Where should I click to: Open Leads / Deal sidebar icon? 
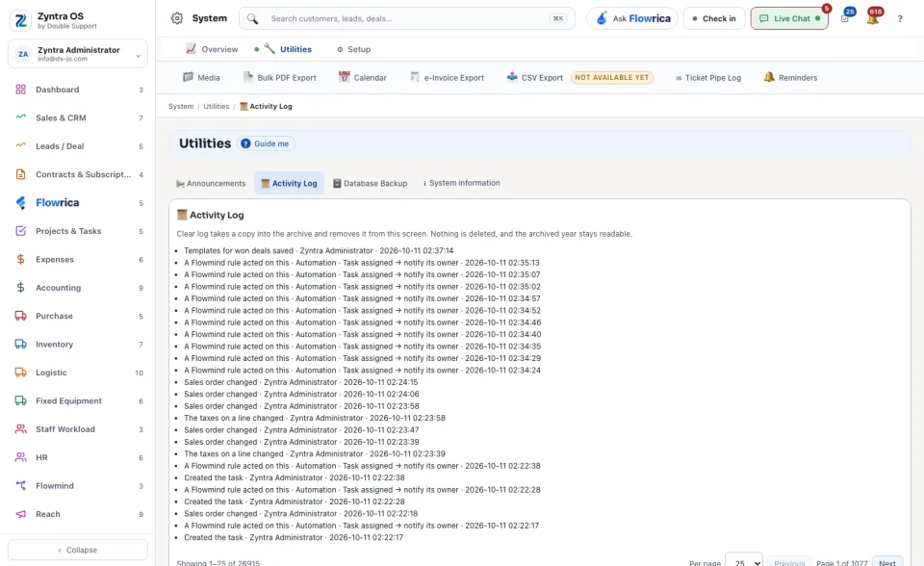(20, 146)
